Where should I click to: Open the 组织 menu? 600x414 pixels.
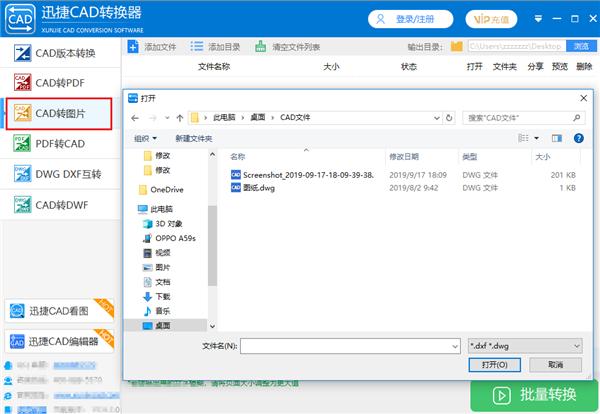tap(145, 138)
